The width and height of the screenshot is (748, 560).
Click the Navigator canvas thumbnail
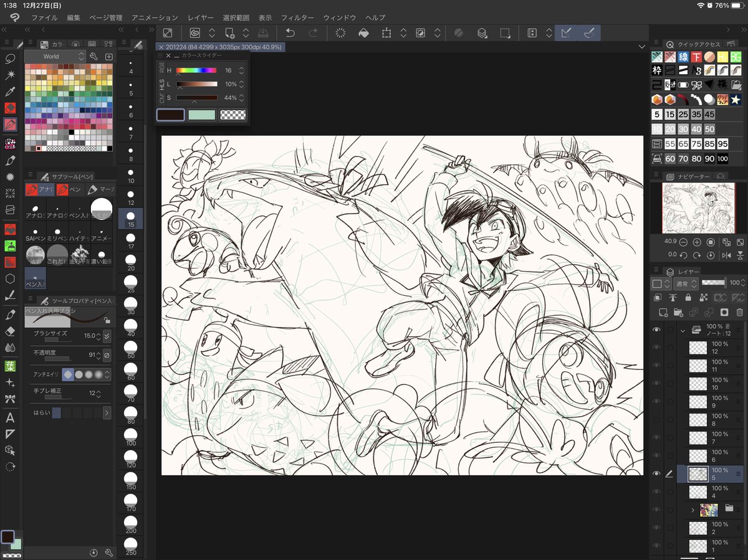click(x=698, y=207)
